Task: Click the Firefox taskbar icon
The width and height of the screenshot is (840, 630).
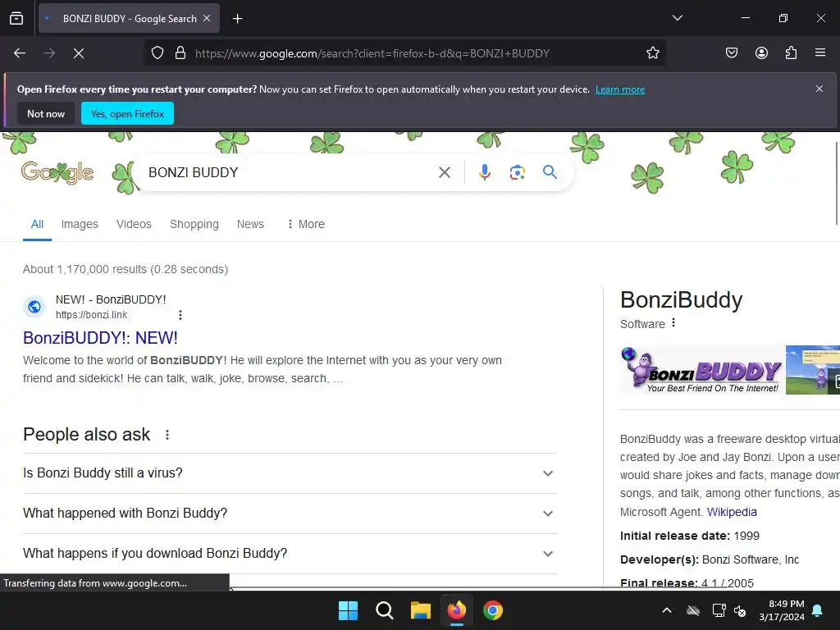Action: pos(457,610)
